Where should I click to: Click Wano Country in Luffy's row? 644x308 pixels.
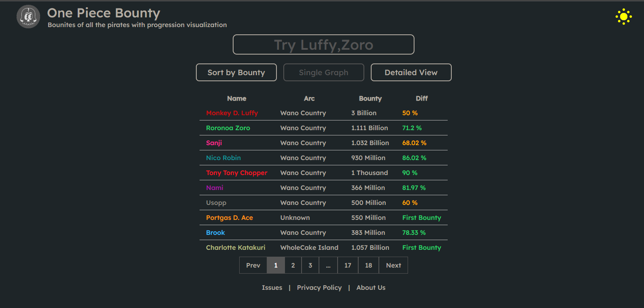(303, 113)
